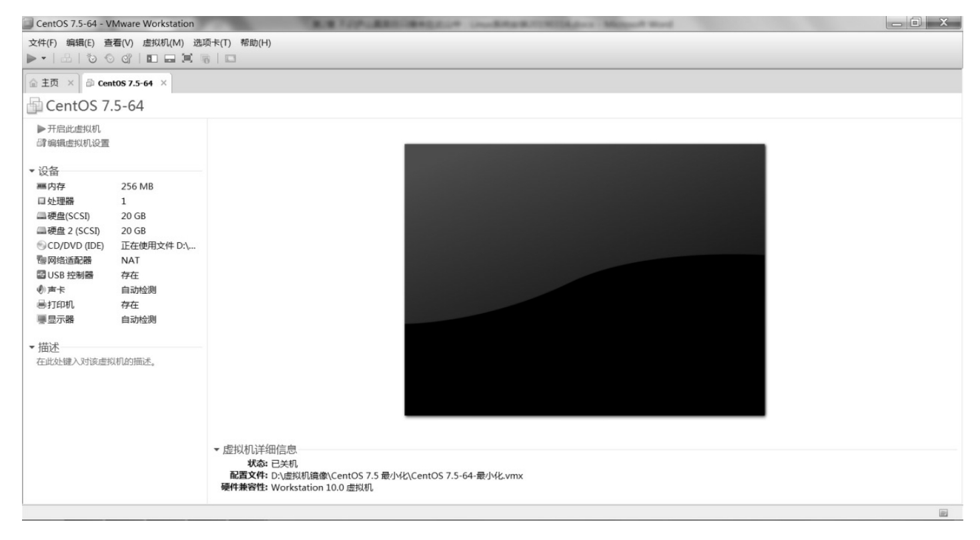Open the 帮助(H) menu

[x=256, y=43]
